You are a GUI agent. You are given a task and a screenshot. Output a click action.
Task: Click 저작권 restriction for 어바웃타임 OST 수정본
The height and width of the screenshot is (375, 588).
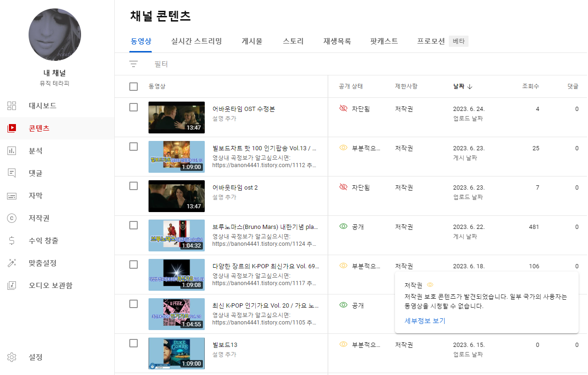(404, 109)
